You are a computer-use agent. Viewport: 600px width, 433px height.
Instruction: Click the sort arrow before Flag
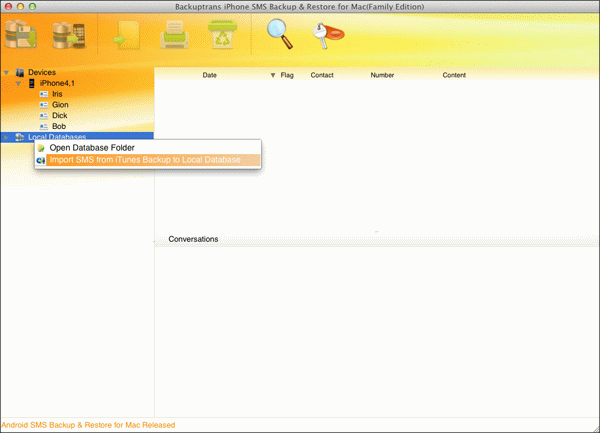[x=273, y=75]
